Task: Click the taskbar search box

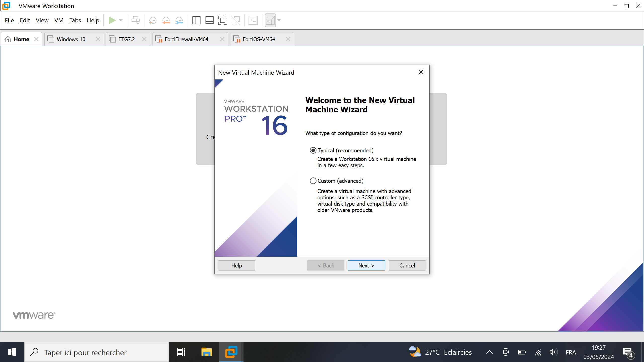Action: coord(97,352)
